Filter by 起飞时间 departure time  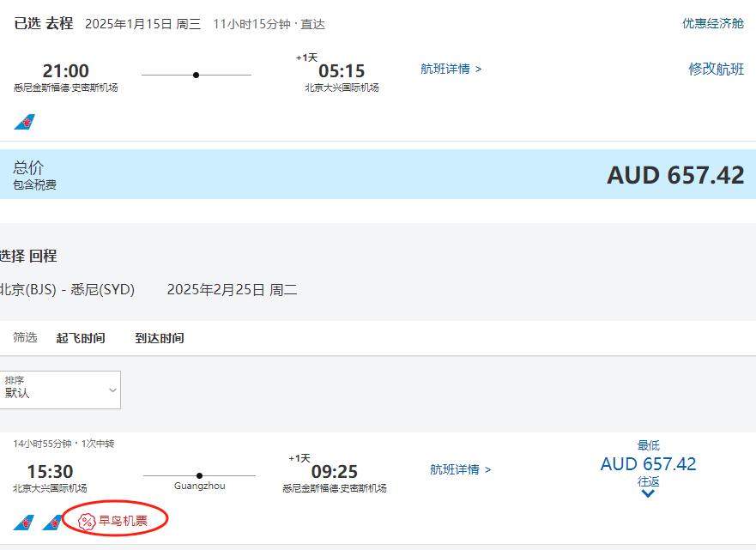tap(81, 338)
